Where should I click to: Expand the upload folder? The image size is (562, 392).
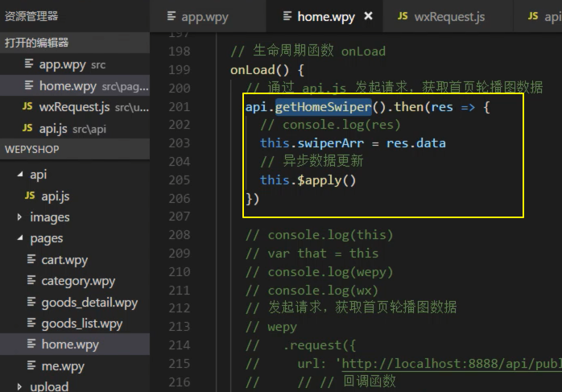point(19,387)
